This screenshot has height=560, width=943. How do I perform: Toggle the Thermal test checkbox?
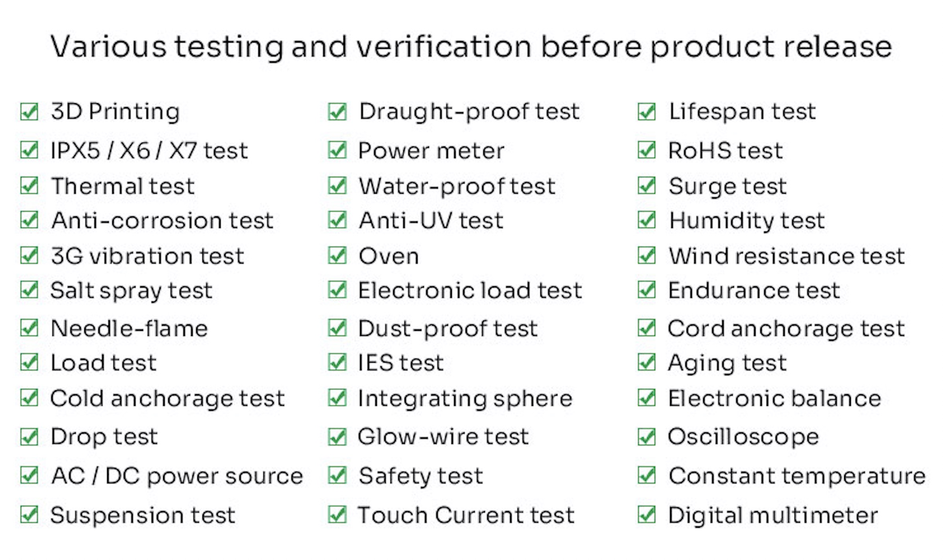(x=29, y=186)
